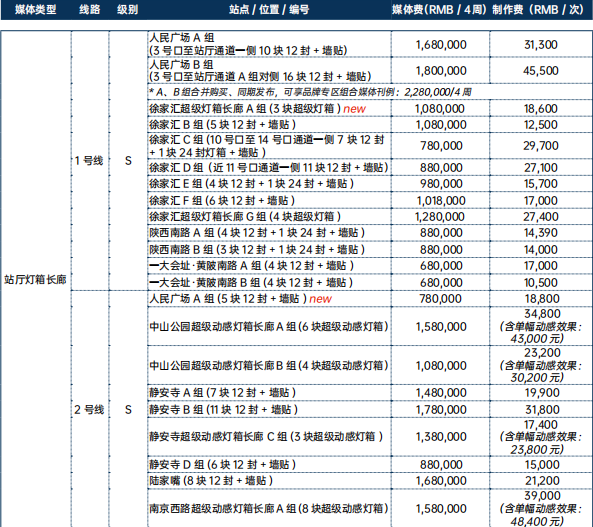Click the 制作费 column header
The height and width of the screenshot is (527, 593).
538,9
